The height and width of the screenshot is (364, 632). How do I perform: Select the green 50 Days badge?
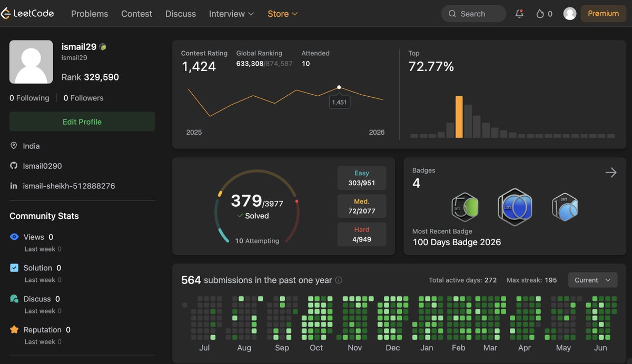tap(465, 207)
